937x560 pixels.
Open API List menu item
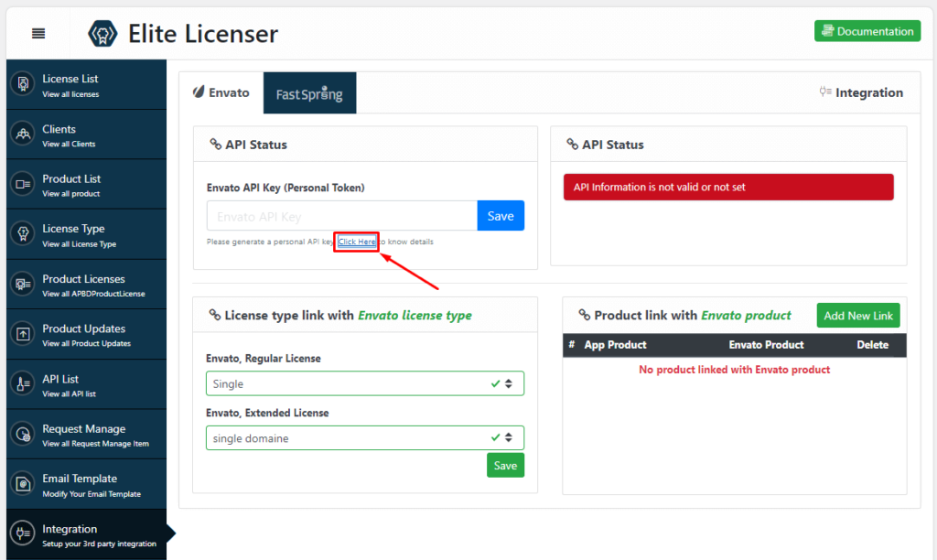[x=87, y=384]
